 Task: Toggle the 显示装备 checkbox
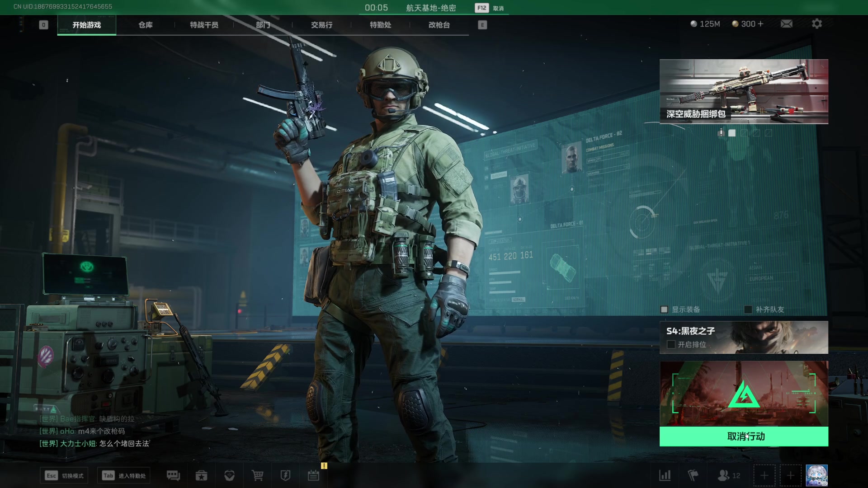tap(664, 310)
